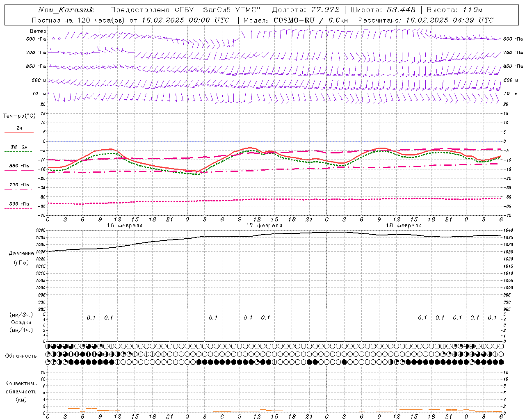Viewport: 525px width, 420px height.
Task: Click the Прогноз на 120 часа(ов) text
Action: pos(79,20)
